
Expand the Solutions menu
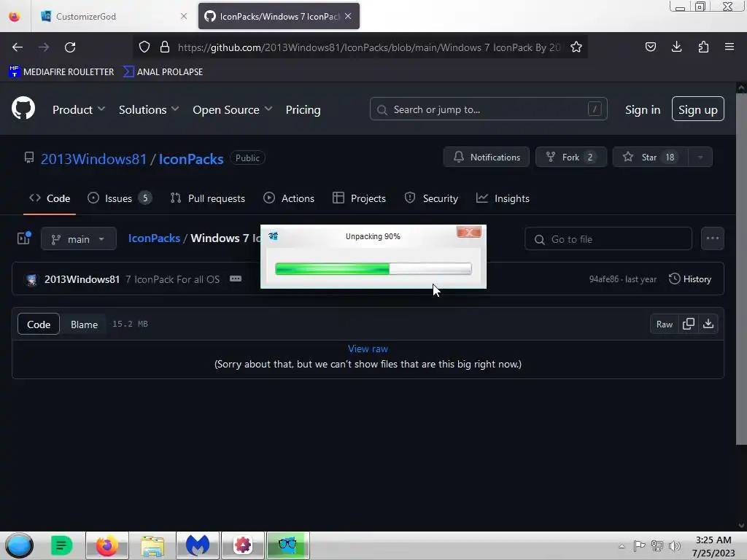pyautogui.click(x=149, y=109)
